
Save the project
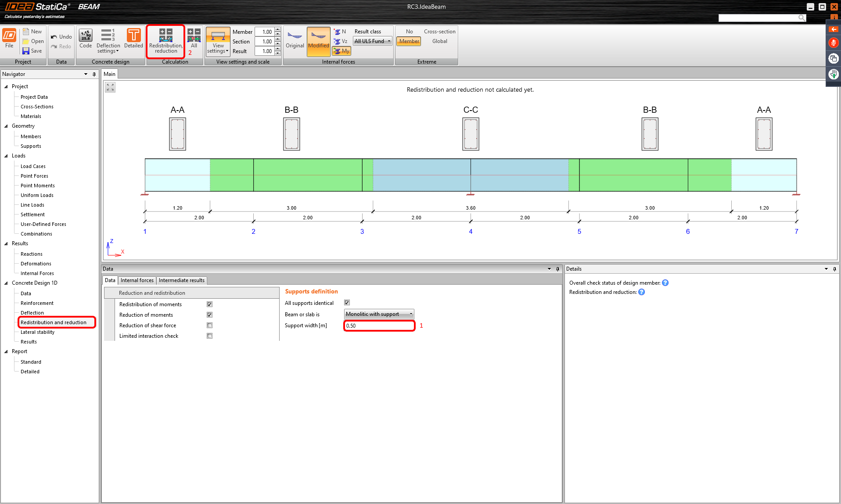point(32,51)
